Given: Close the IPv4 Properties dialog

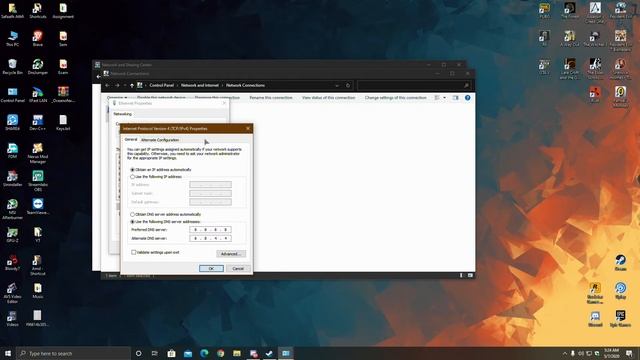Looking at the screenshot, I should click(248, 129).
